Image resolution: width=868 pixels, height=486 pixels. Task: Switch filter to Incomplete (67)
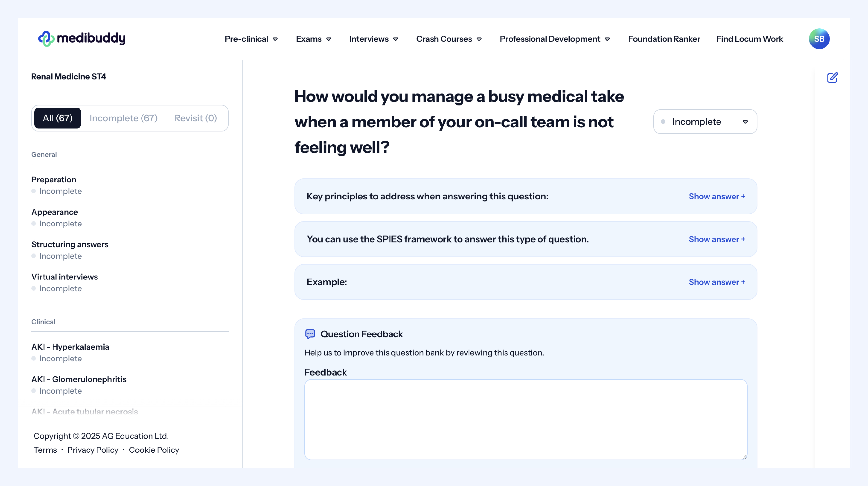coord(123,118)
